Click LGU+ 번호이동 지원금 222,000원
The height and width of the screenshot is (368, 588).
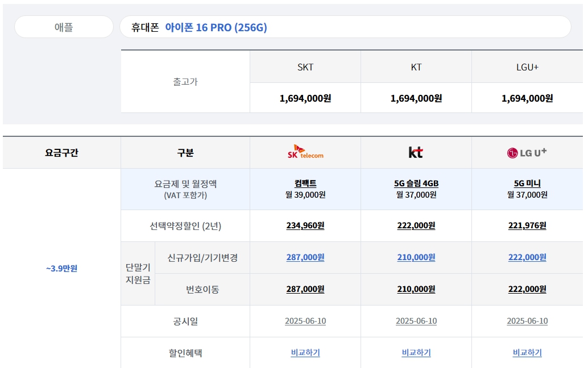(527, 290)
